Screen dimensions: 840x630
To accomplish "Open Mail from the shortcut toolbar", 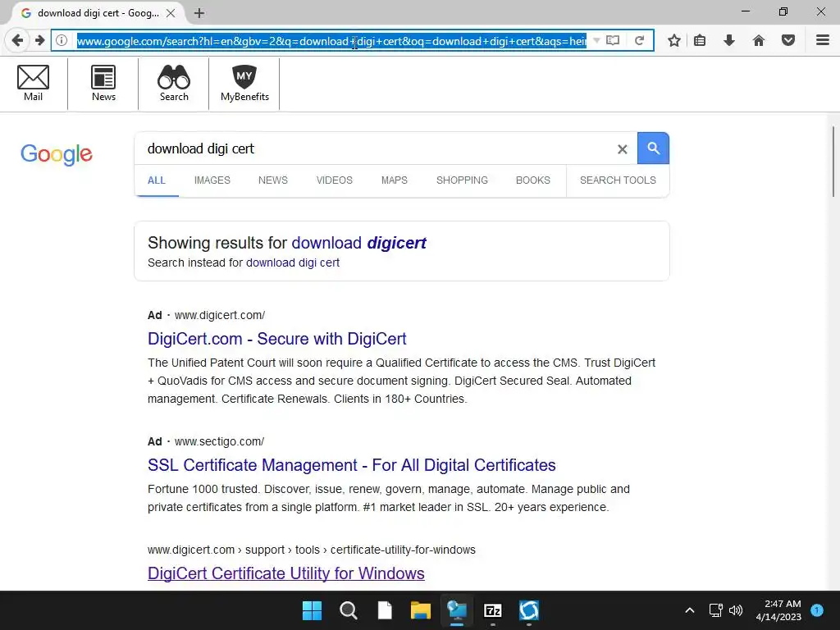I will pyautogui.click(x=33, y=83).
